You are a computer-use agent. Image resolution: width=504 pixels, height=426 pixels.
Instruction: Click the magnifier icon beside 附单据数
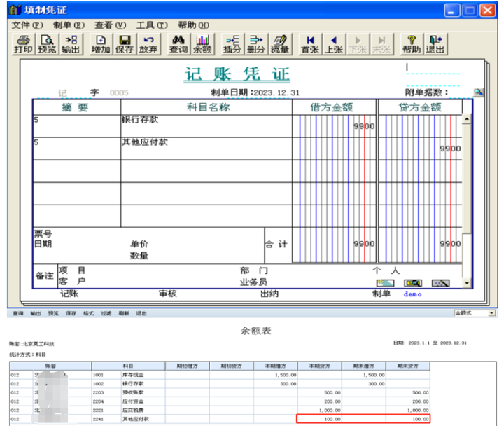[x=479, y=92]
